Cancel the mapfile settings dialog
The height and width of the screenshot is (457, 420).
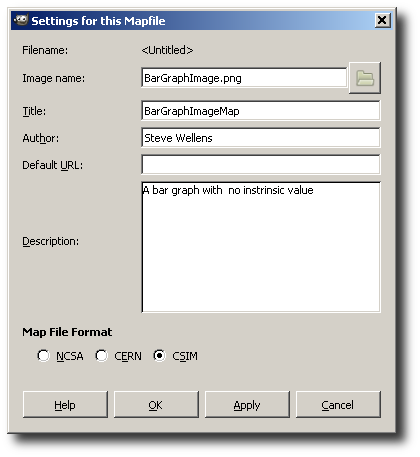(338, 405)
